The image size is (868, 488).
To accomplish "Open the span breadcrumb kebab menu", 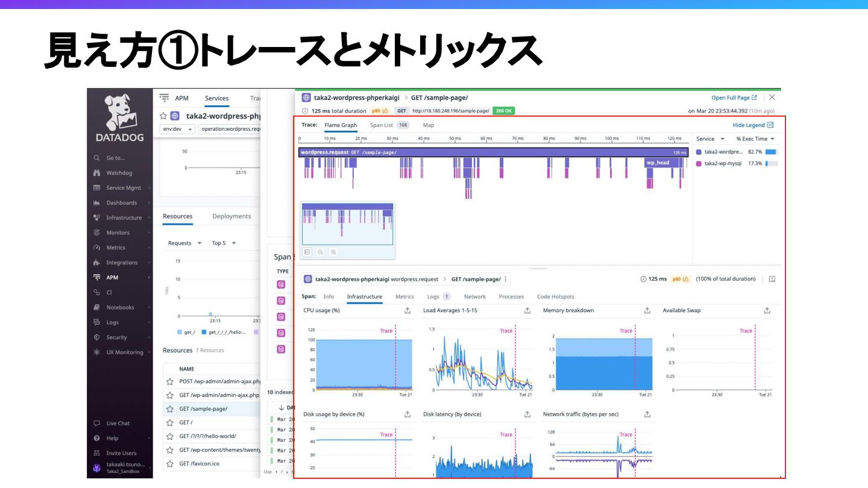I will coord(506,279).
